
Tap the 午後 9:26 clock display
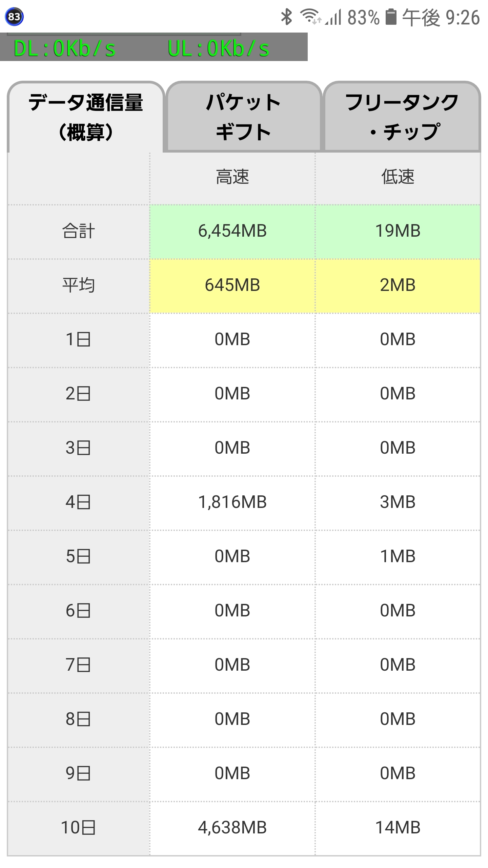coord(441,17)
